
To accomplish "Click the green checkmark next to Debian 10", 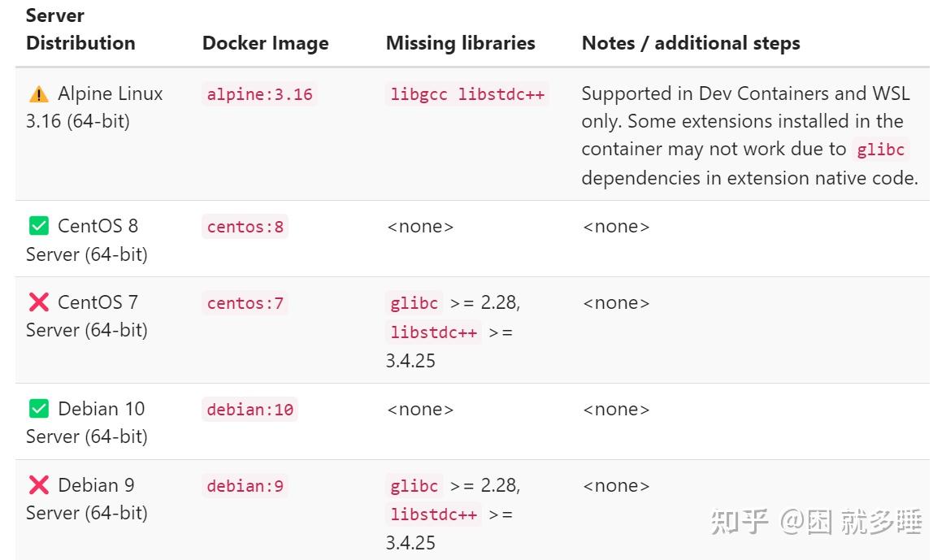I will pyautogui.click(x=38, y=409).
